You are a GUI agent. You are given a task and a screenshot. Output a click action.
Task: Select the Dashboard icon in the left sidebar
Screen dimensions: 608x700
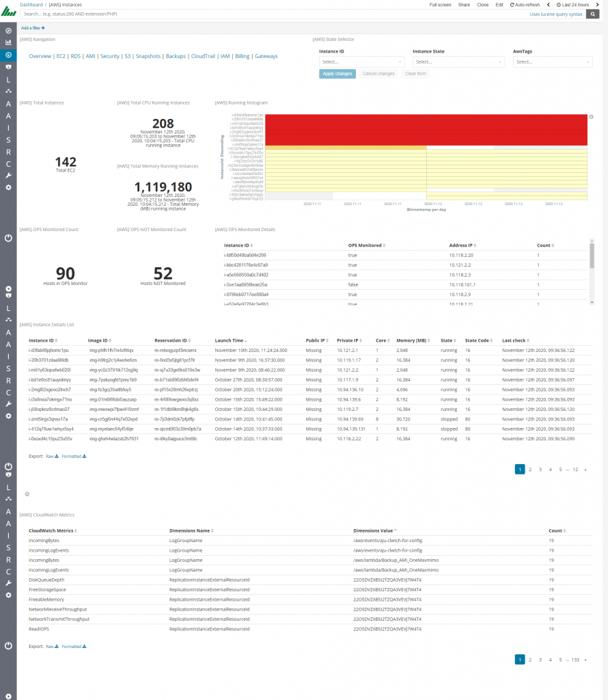pyautogui.click(x=8, y=55)
